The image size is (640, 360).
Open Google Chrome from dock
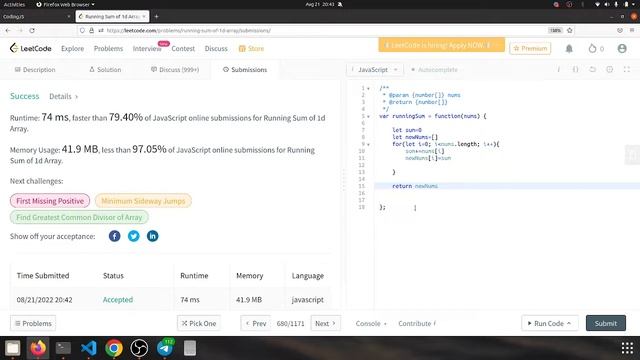[114, 348]
